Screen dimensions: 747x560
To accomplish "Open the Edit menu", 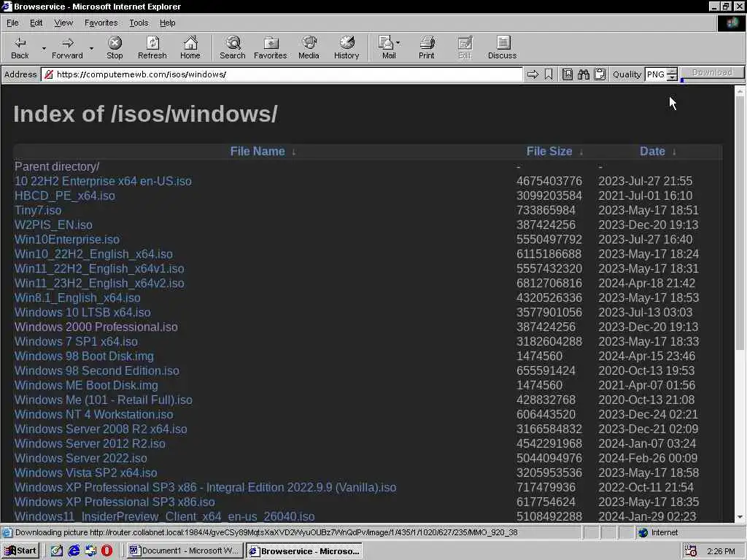I will point(36,23).
